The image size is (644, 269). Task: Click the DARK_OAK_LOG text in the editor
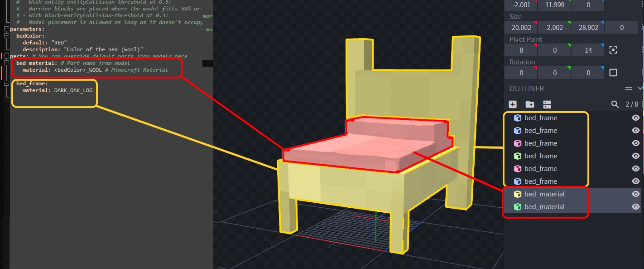pos(73,90)
